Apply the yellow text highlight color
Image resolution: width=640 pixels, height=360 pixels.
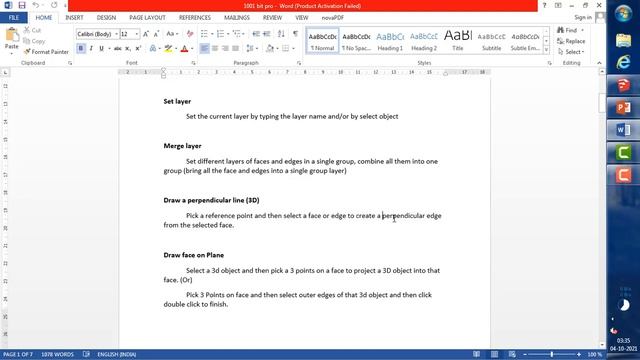point(168,49)
